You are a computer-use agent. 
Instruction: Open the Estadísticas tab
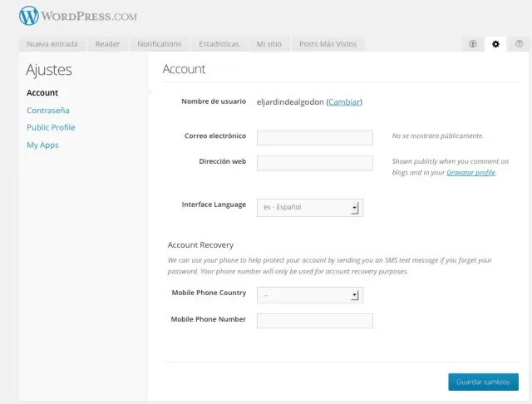pos(219,44)
